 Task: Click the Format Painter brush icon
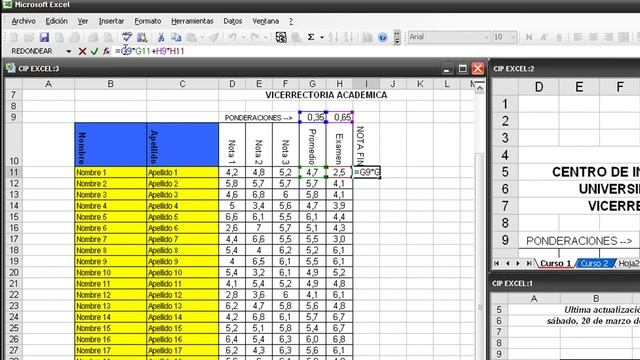214,38
